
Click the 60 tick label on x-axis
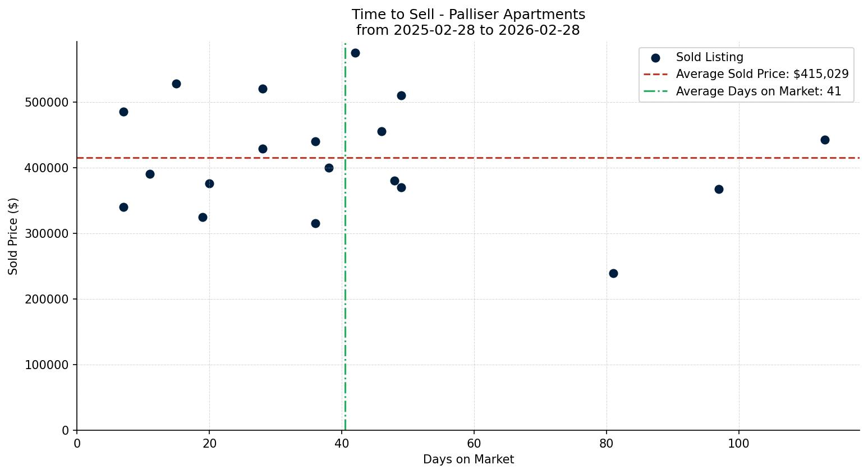click(x=474, y=444)
